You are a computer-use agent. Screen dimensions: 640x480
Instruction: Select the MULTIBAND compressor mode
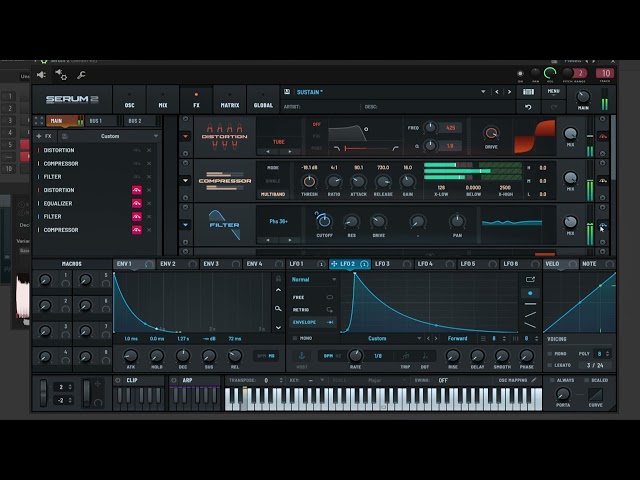pos(273,194)
